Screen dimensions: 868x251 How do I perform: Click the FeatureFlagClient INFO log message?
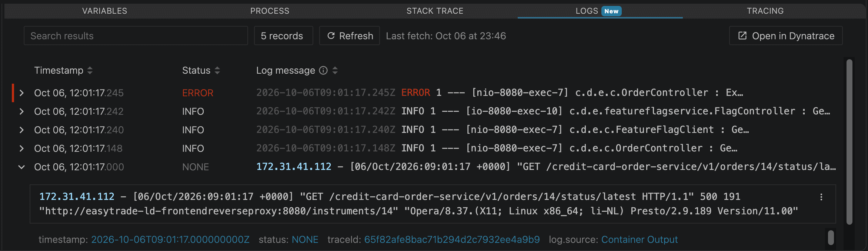503,130
